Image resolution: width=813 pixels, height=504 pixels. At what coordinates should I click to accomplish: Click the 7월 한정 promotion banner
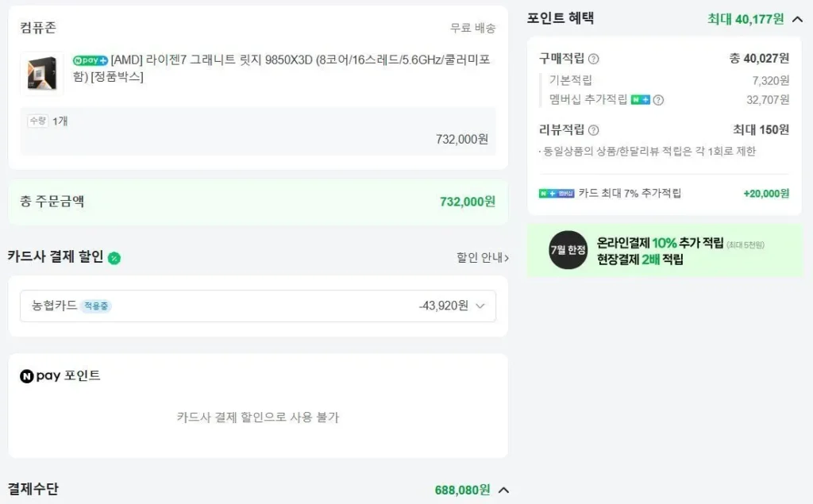665,251
